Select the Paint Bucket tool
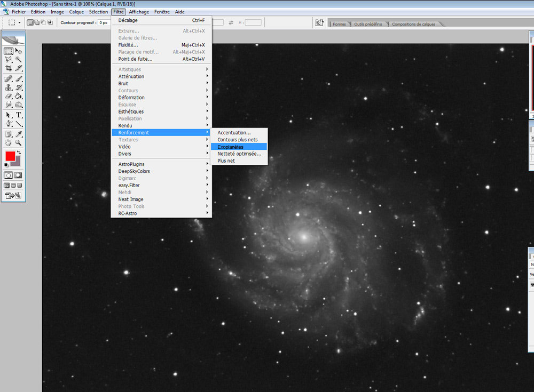 click(x=19, y=96)
